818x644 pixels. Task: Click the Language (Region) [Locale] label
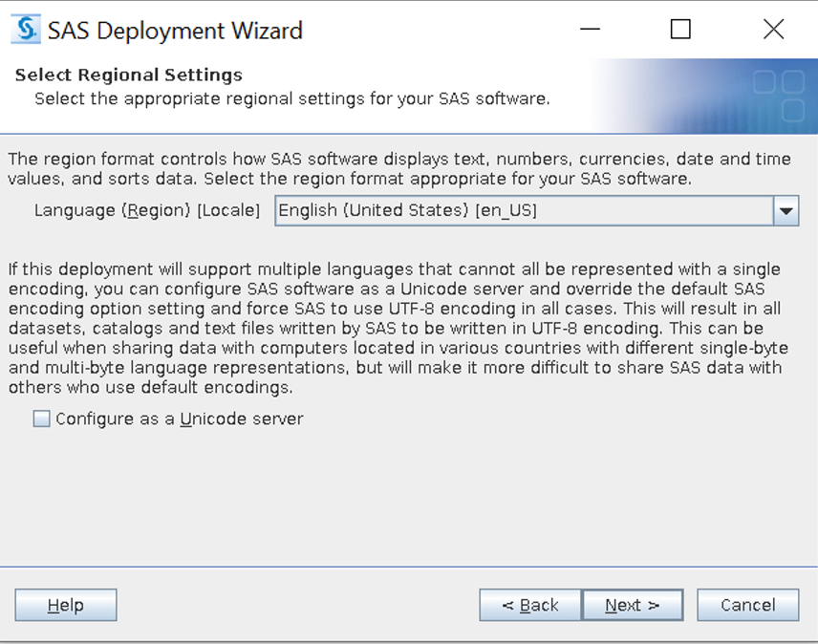click(x=149, y=211)
